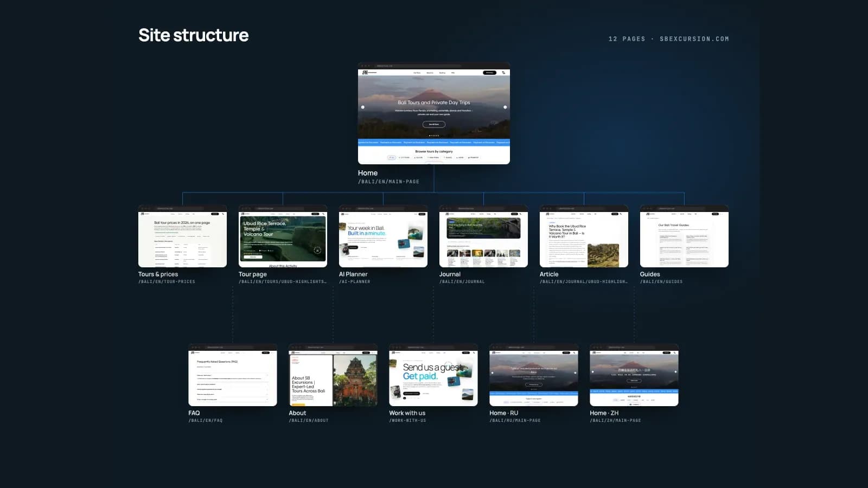This screenshot has height=488, width=868.
Task: Click the next-slide arrow on the Home hero
Action: pos(505,107)
